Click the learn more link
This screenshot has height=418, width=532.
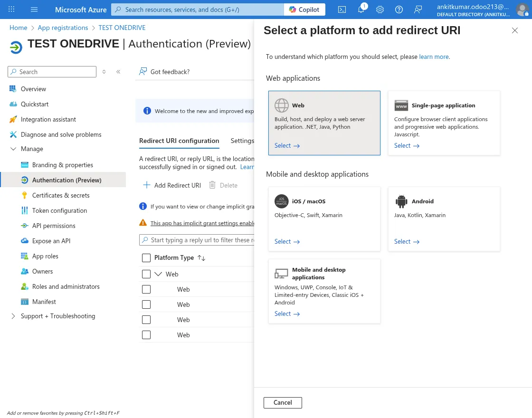tap(434, 57)
